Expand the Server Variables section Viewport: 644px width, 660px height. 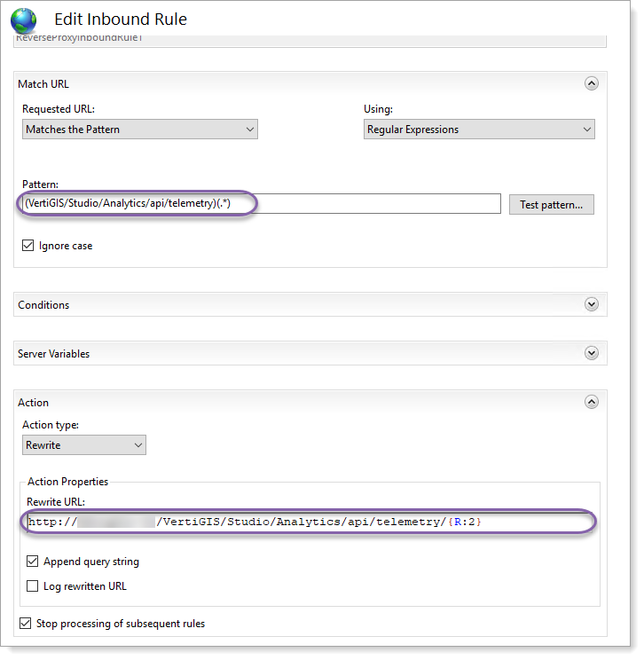click(592, 353)
